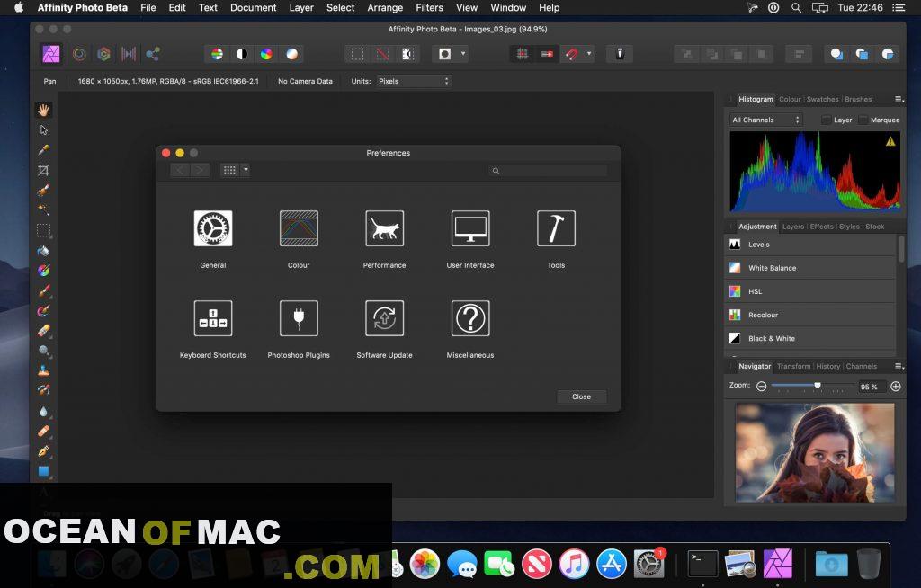This screenshot has height=588, width=921.
Task: Open Software Update preferences
Action: coord(384,318)
